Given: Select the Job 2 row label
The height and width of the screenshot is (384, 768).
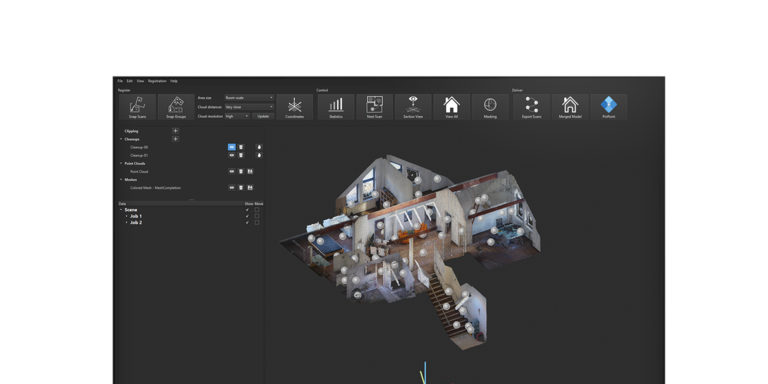Looking at the screenshot, I should coord(136,222).
